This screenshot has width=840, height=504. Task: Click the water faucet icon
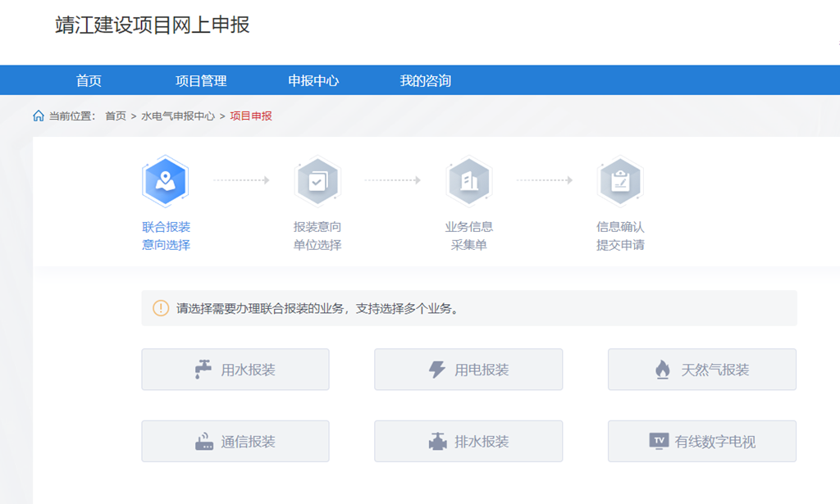tap(203, 370)
